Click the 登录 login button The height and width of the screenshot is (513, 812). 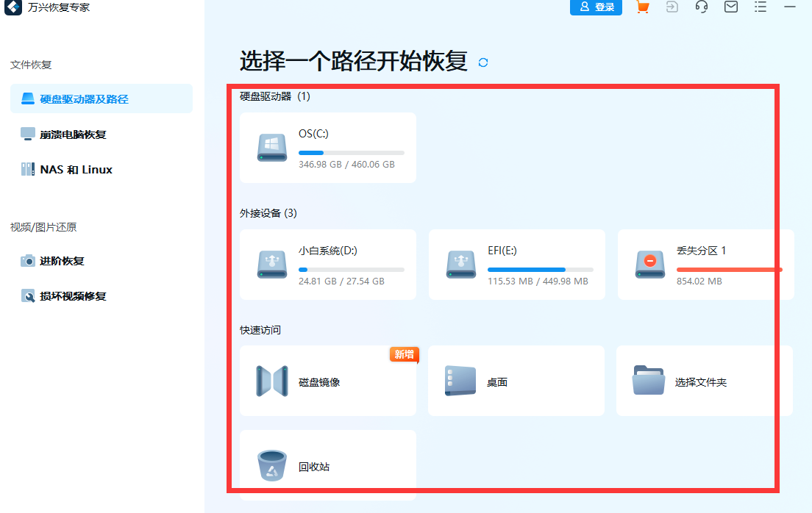(x=596, y=7)
